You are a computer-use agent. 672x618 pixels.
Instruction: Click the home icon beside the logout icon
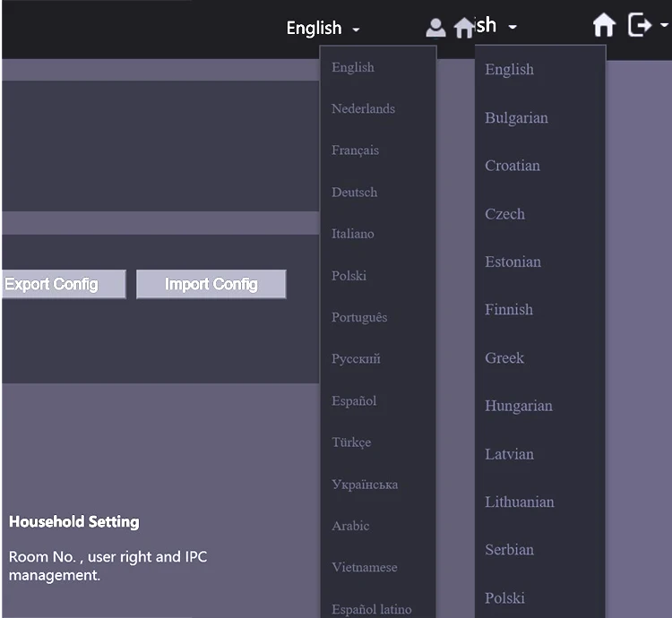click(605, 25)
